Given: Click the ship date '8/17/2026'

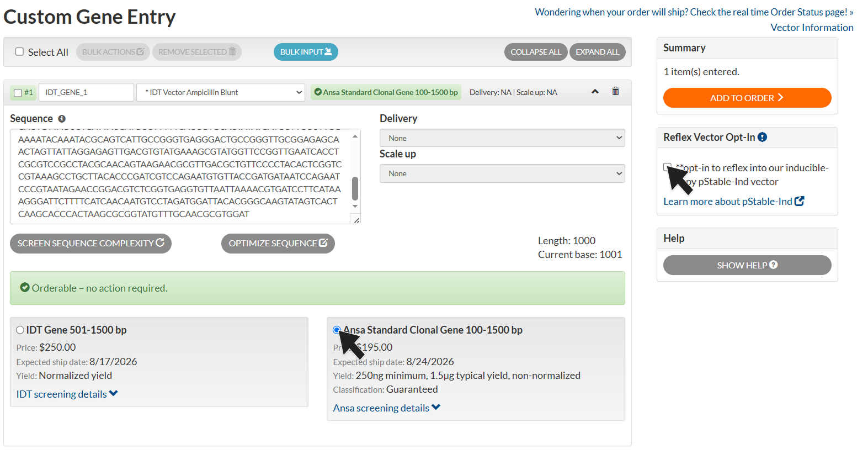Looking at the screenshot, I should point(113,362).
